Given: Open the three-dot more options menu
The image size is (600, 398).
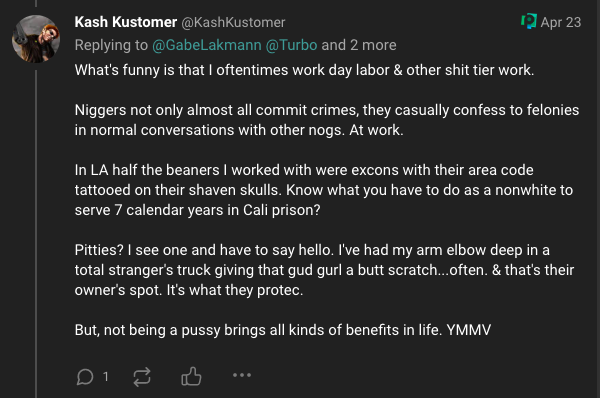Looking at the screenshot, I should [x=242, y=375].
